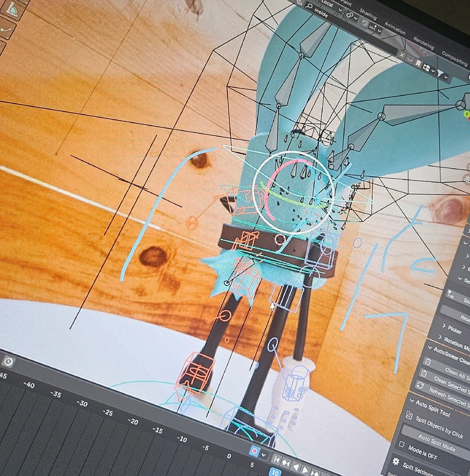
Task: Click the Split Settings gear icon
Action: pos(396,461)
